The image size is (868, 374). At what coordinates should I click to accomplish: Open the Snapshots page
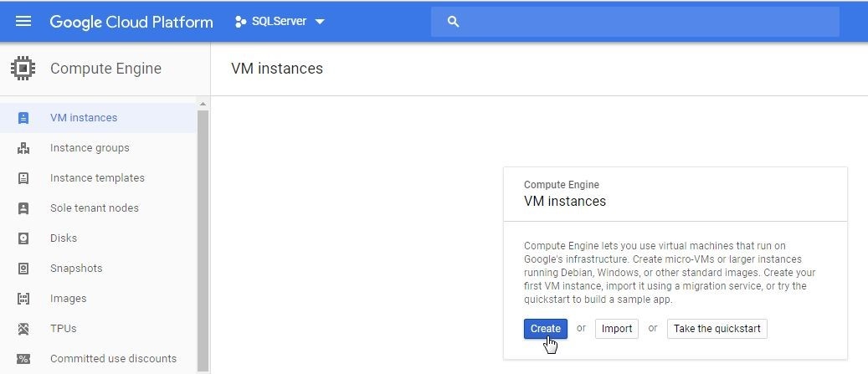click(76, 269)
